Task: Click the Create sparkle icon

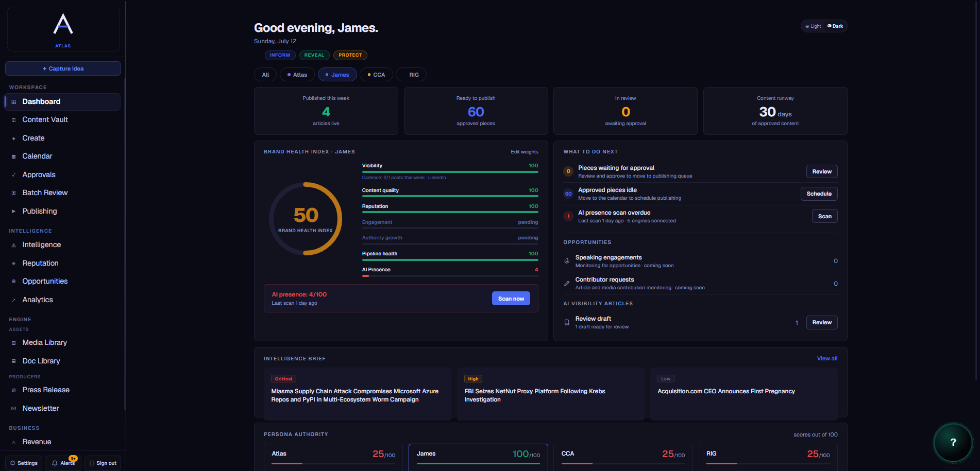Action: (x=14, y=138)
